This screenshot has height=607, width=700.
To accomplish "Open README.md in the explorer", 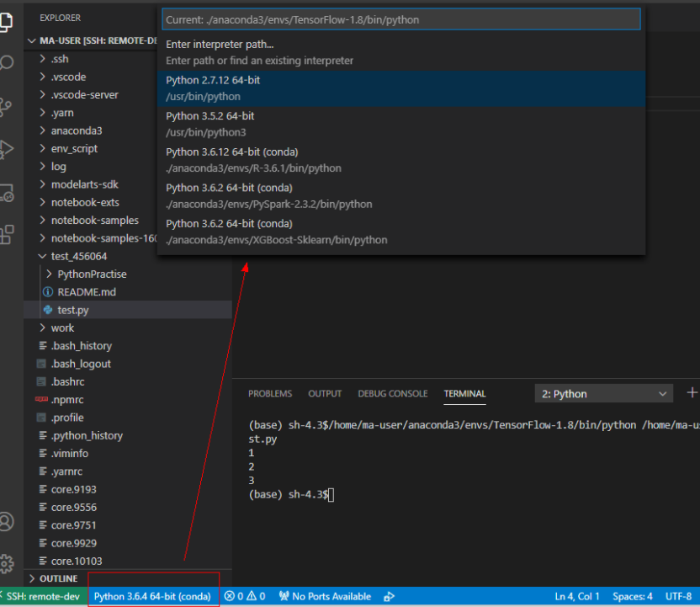I will pos(87,291).
